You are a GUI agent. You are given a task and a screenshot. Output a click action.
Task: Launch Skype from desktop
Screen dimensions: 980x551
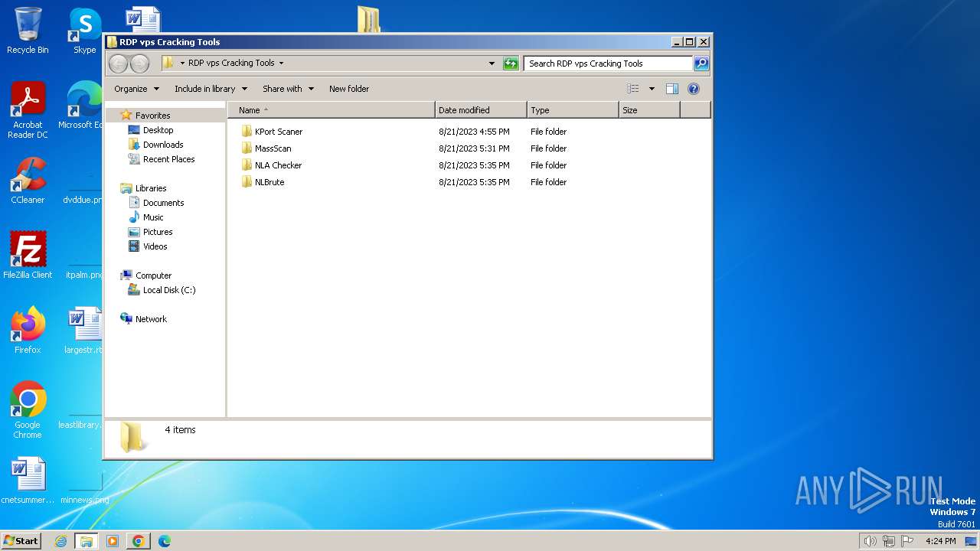coord(85,31)
